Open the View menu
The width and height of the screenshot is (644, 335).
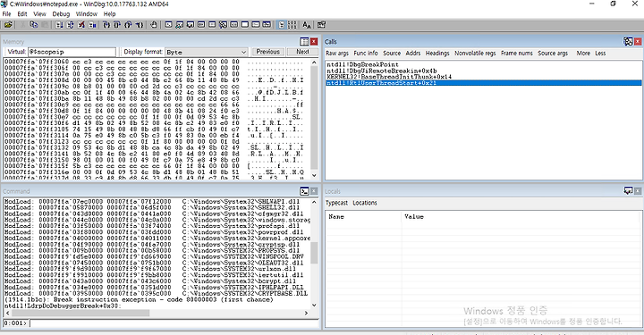(x=39, y=14)
